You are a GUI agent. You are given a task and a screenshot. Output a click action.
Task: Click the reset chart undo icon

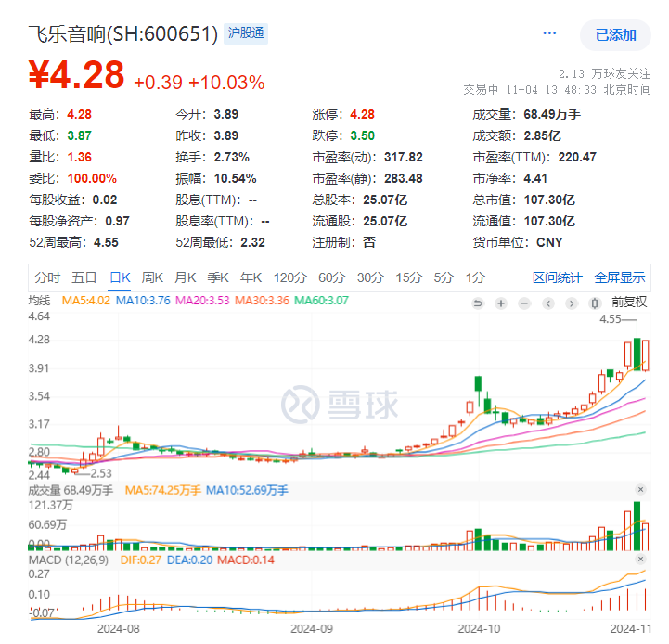[478, 303]
